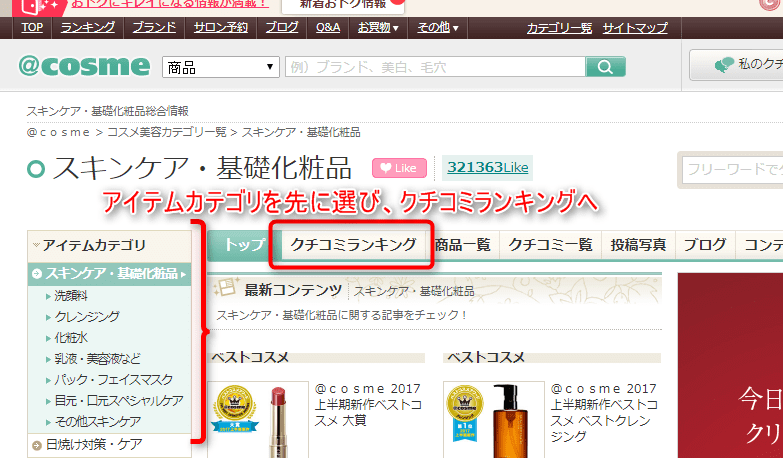Switch to the ブログ content tab

pyautogui.click(x=705, y=245)
